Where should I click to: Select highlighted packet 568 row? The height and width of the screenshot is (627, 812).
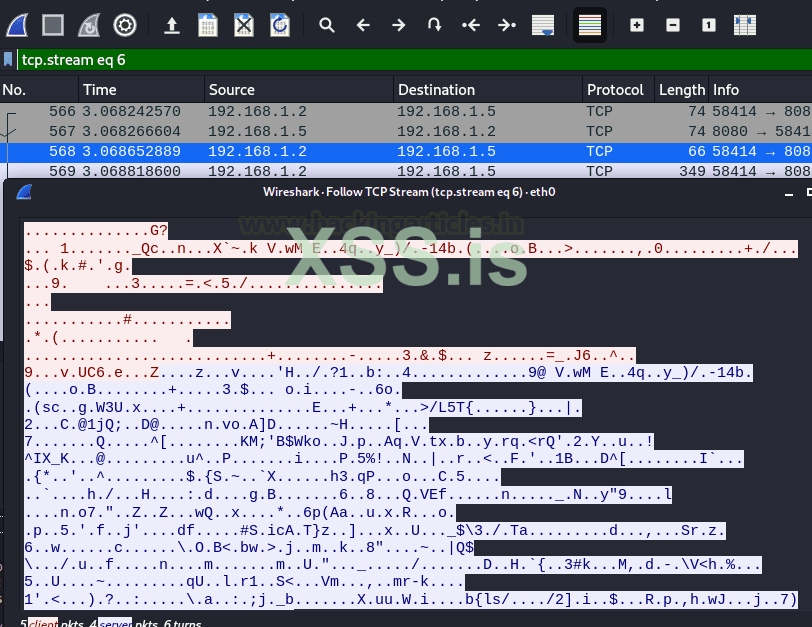click(x=406, y=152)
